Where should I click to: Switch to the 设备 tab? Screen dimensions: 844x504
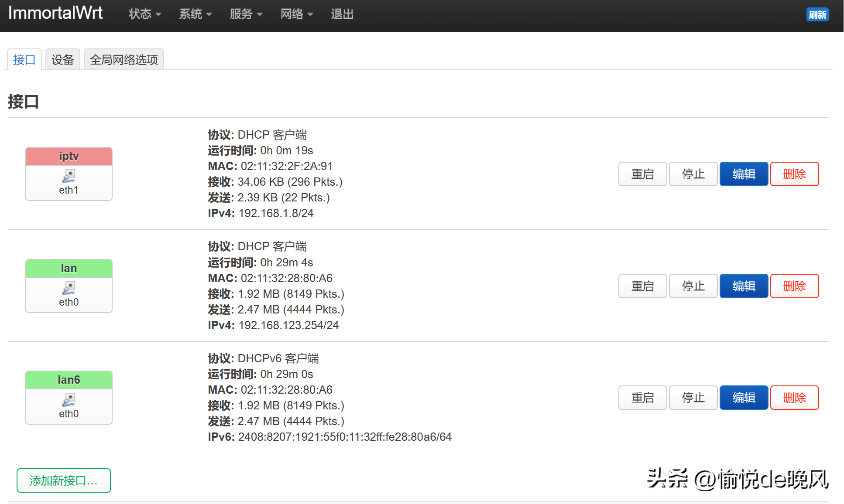[x=63, y=60]
